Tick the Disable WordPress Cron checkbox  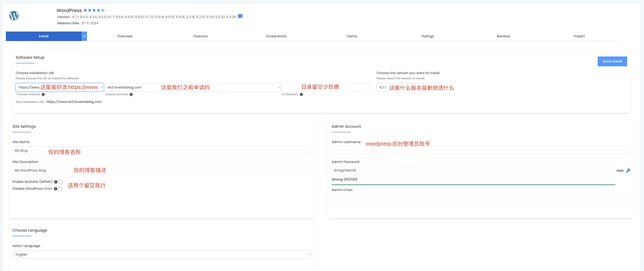point(60,189)
